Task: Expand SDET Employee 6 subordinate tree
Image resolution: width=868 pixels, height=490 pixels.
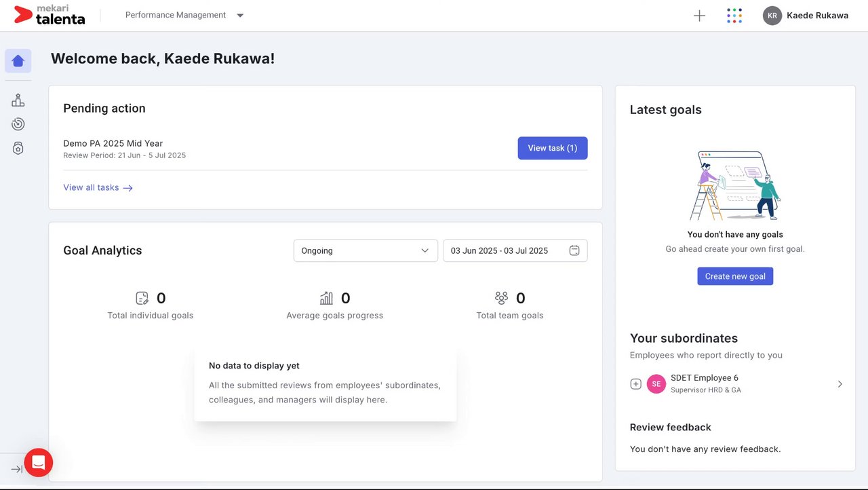Action: (x=635, y=384)
